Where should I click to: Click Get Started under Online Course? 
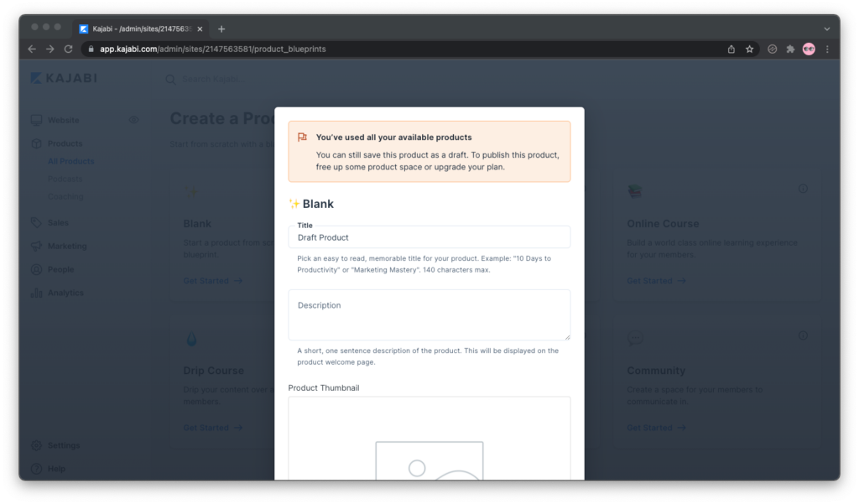[x=656, y=280]
